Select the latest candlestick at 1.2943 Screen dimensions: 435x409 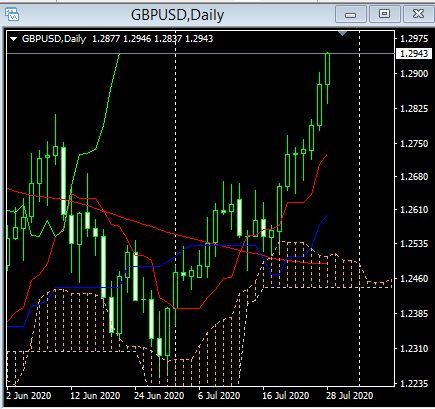point(328,69)
